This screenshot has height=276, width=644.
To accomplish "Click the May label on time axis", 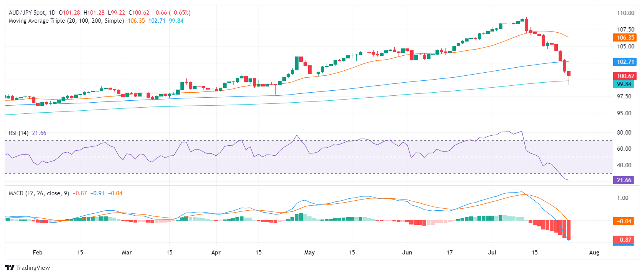I will (x=309, y=253).
